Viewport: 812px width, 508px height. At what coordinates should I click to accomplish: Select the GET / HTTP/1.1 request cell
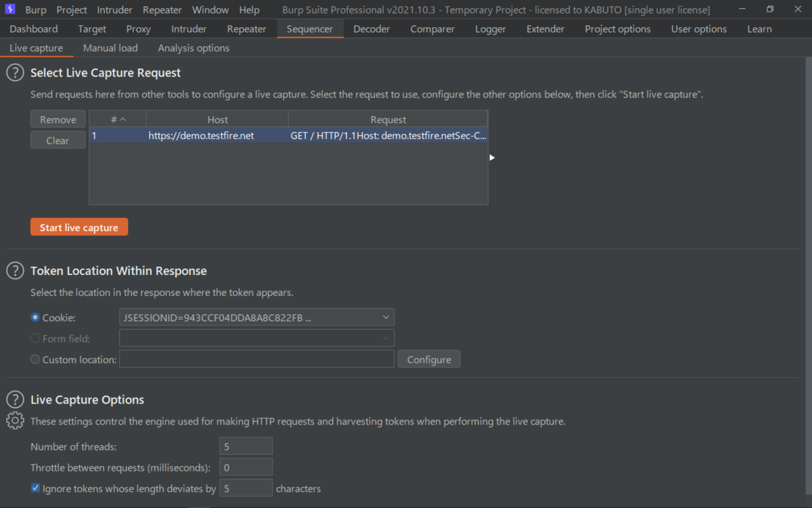pos(388,135)
